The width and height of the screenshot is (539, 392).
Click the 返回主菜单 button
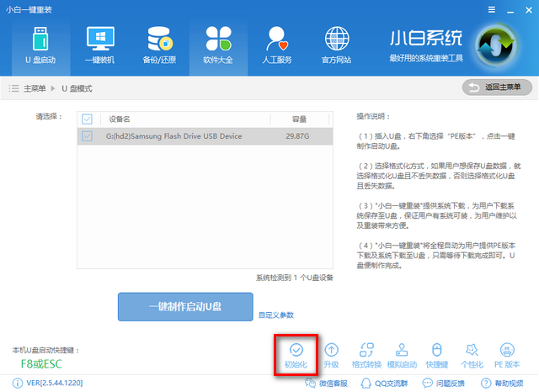pos(497,87)
